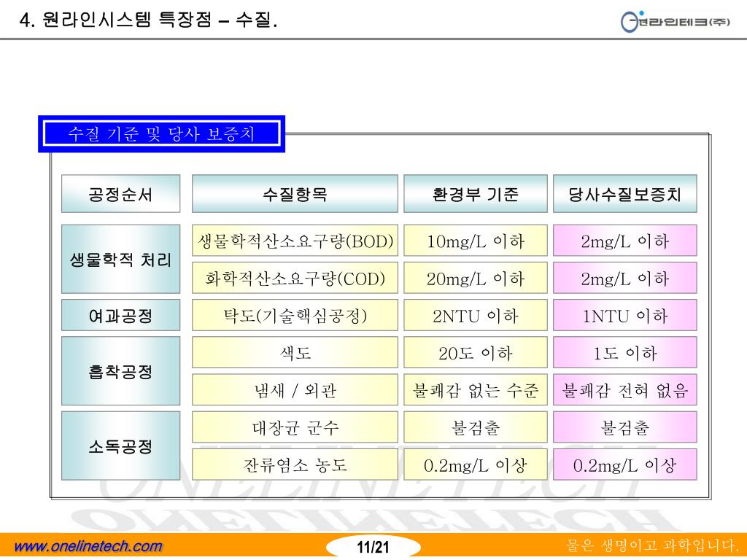Open the www.onelinetech.com link

(88, 546)
